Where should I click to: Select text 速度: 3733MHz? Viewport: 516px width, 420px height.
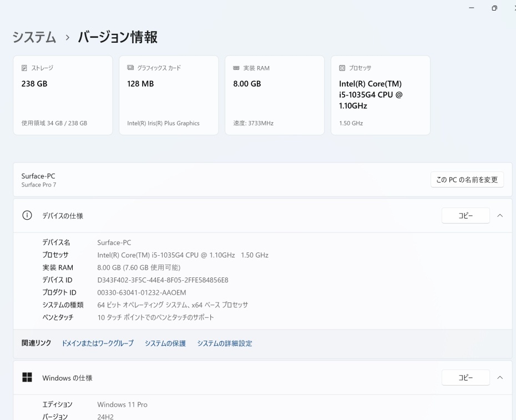tap(254, 123)
